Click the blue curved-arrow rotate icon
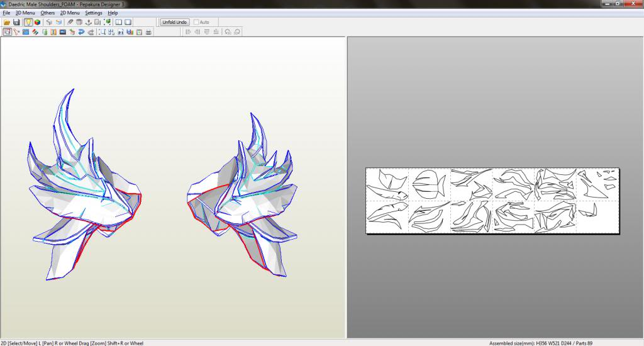644x346 pixels. [x=81, y=31]
